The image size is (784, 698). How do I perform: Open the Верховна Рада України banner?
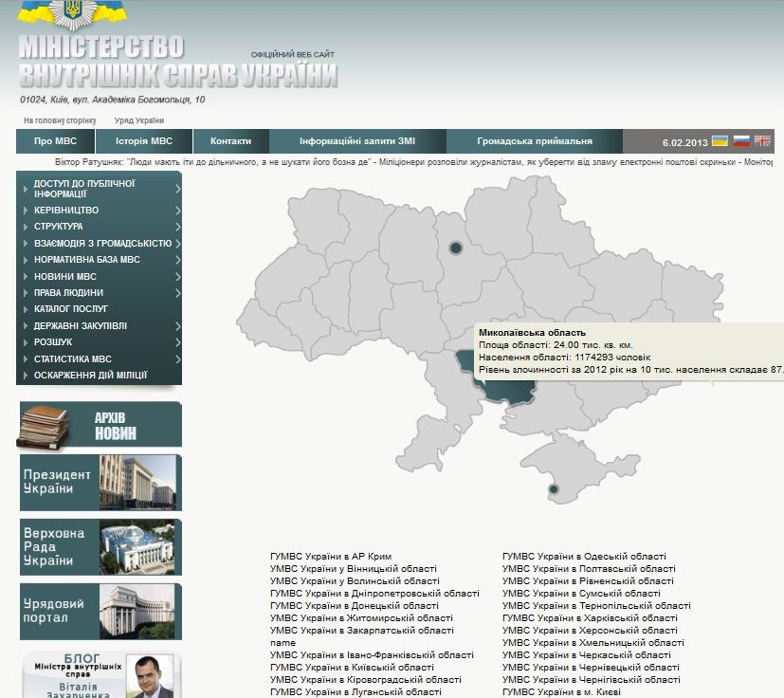[x=100, y=547]
